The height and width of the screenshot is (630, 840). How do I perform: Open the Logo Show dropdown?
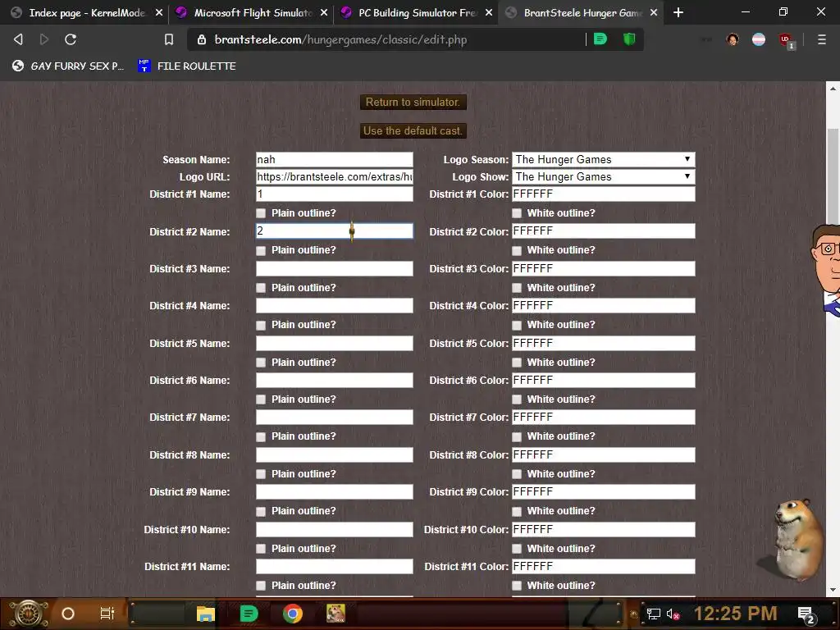click(604, 176)
